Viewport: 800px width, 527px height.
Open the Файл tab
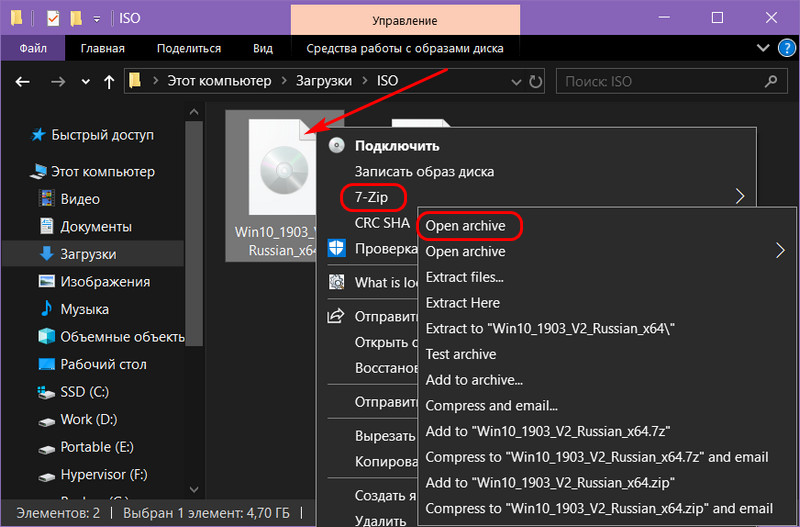coord(33,48)
